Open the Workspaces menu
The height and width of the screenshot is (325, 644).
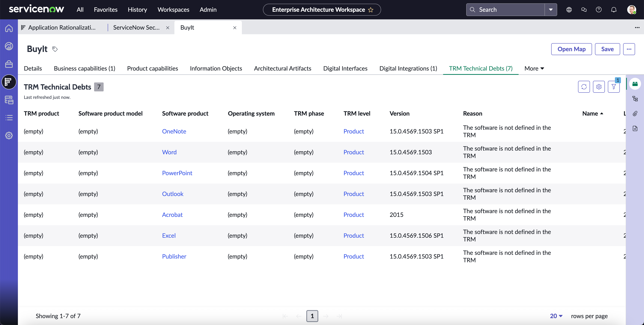173,10
